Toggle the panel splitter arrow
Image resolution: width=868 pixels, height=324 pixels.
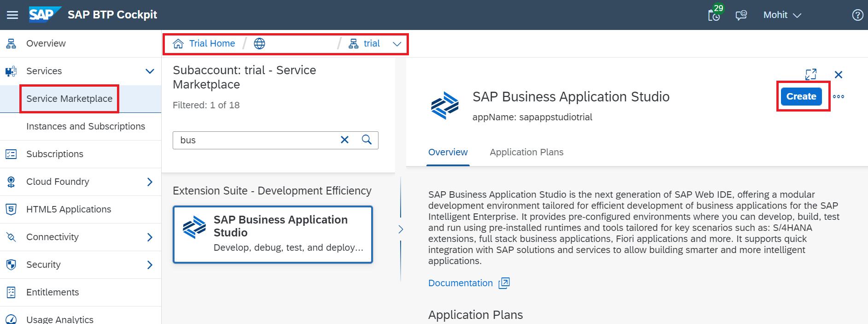[x=401, y=229]
